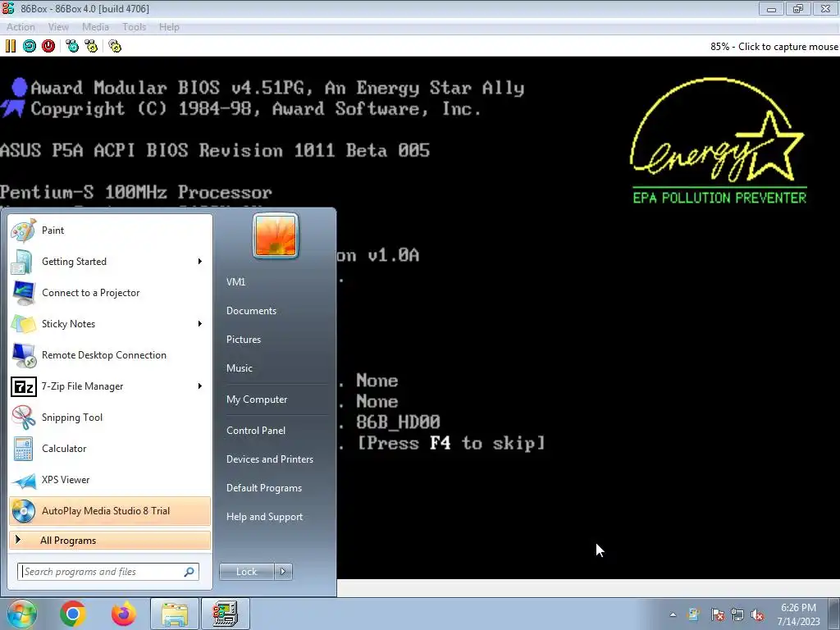Open Windows Explorer from the taskbar
This screenshot has width=840, height=630.
tap(175, 614)
